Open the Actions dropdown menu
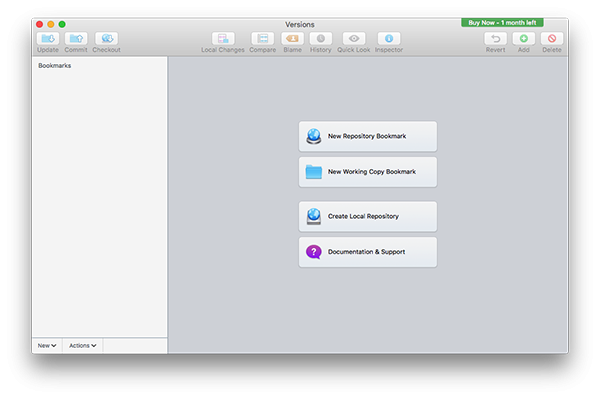The width and height of the screenshot is (600, 399). click(x=83, y=345)
